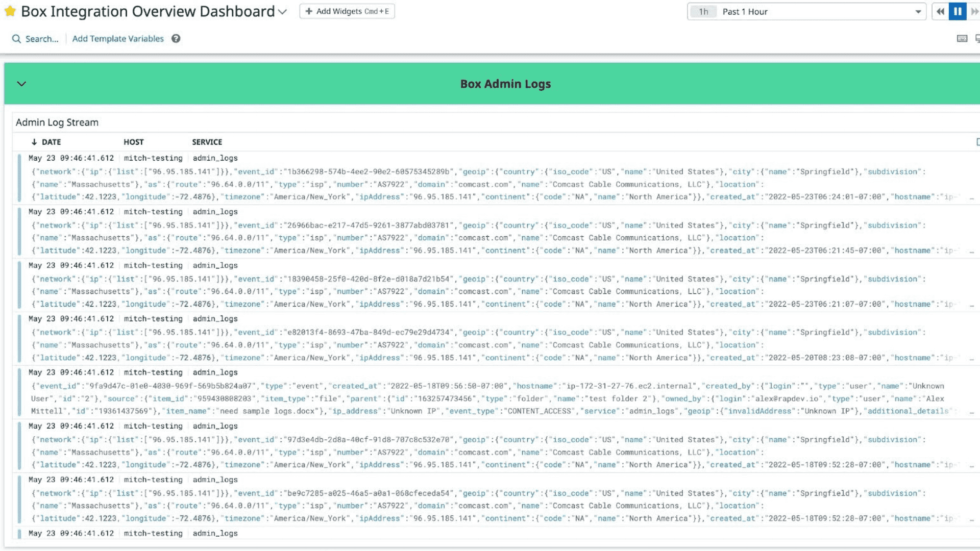The height and width of the screenshot is (551, 980).
Task: Select the 1h time shortcut badge
Action: pyautogui.click(x=703, y=12)
